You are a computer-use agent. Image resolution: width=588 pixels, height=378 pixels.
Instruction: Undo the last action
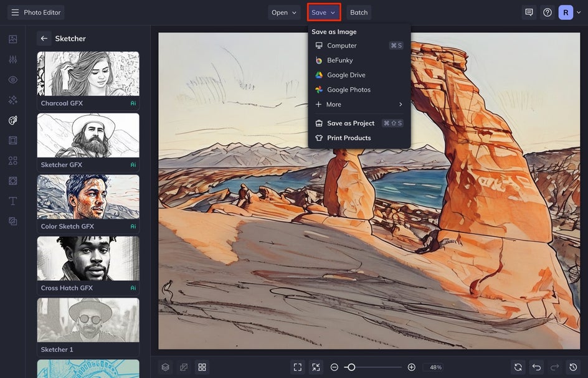536,367
